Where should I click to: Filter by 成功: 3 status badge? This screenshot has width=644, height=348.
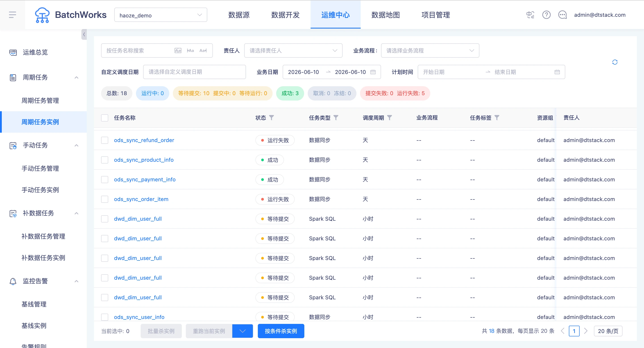(290, 93)
